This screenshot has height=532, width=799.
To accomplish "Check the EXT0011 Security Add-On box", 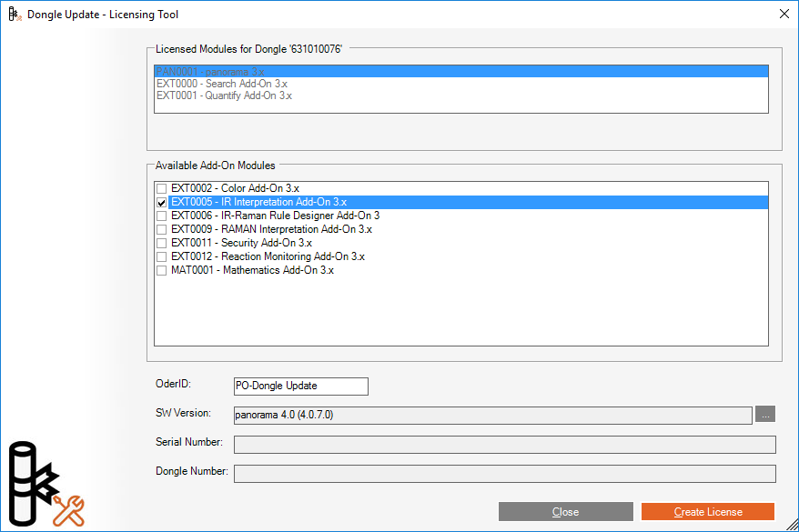I will 162,243.
